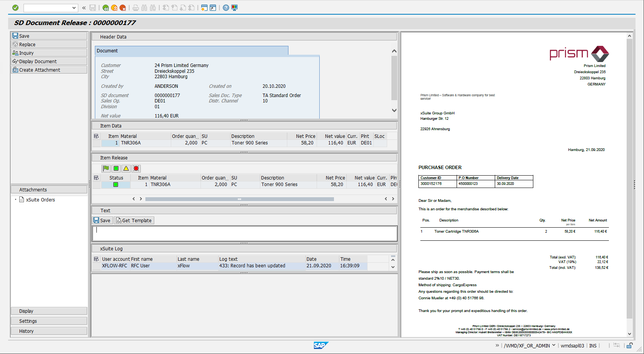Open the /WMD/XF_OR_ADMIN dropdown in the status bar
This screenshot has width=644, height=354.
(x=554, y=346)
